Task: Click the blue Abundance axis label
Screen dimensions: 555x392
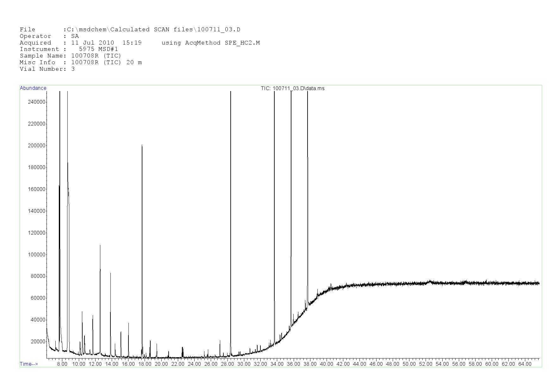Action: click(33, 88)
